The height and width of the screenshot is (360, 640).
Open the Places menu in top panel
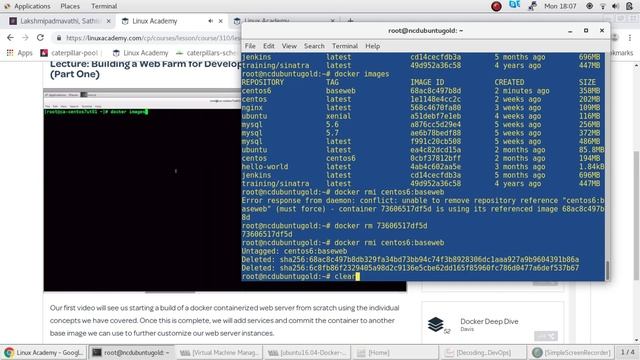(70, 6)
